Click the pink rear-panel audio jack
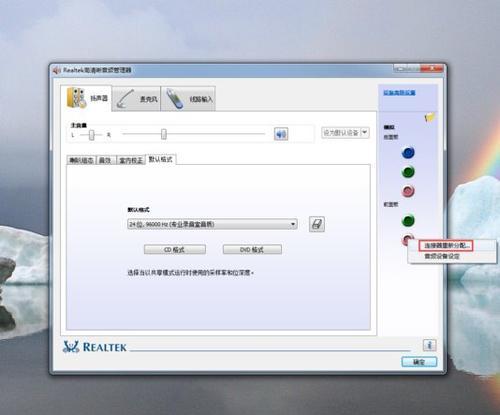The width and height of the screenshot is (500, 415). click(x=408, y=191)
